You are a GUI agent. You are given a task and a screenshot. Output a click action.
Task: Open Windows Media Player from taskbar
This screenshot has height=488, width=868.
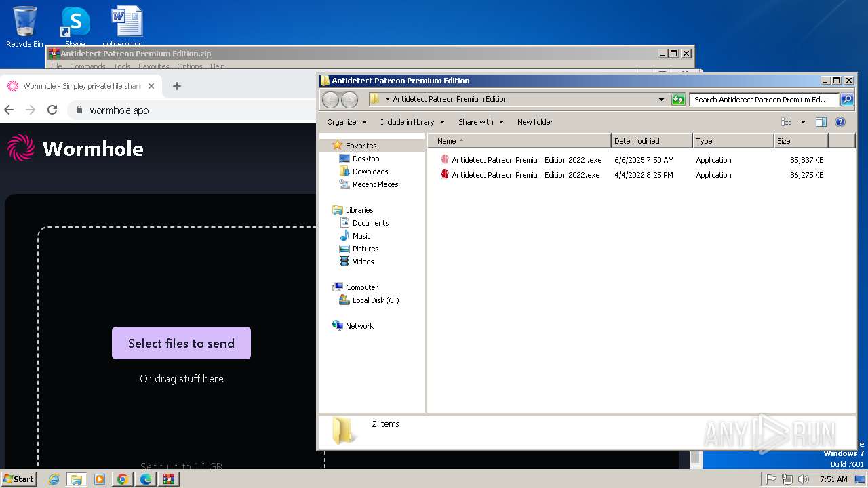pyautogui.click(x=100, y=479)
